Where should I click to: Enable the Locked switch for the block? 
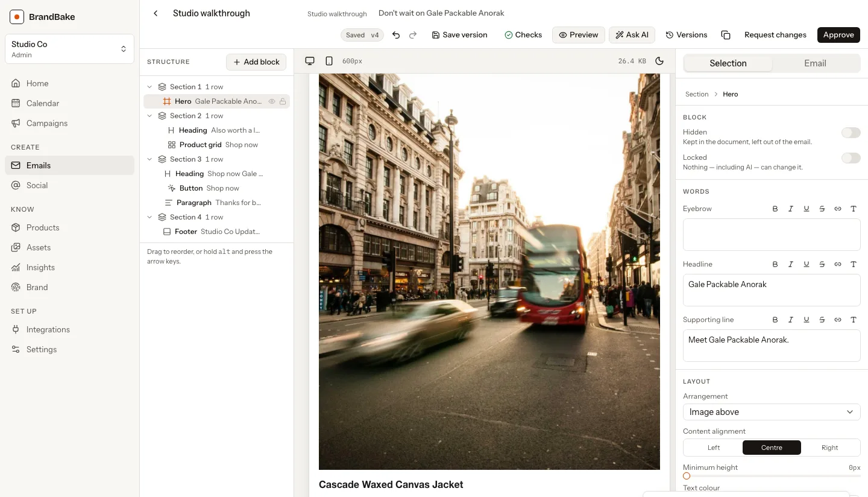(x=851, y=158)
